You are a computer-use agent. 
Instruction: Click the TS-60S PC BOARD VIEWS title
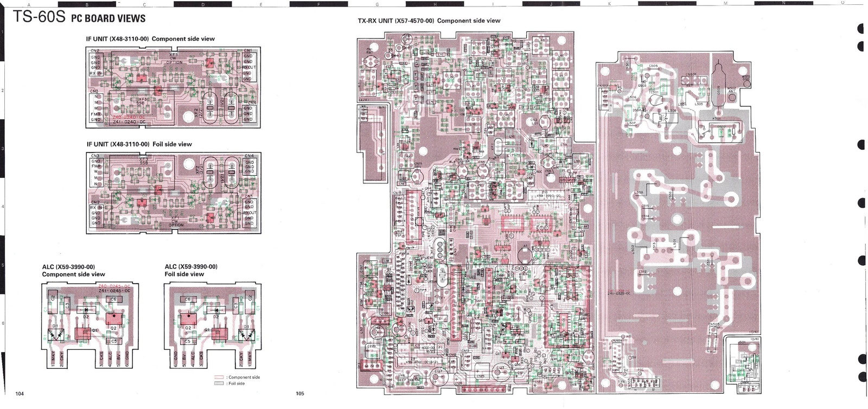(x=79, y=18)
